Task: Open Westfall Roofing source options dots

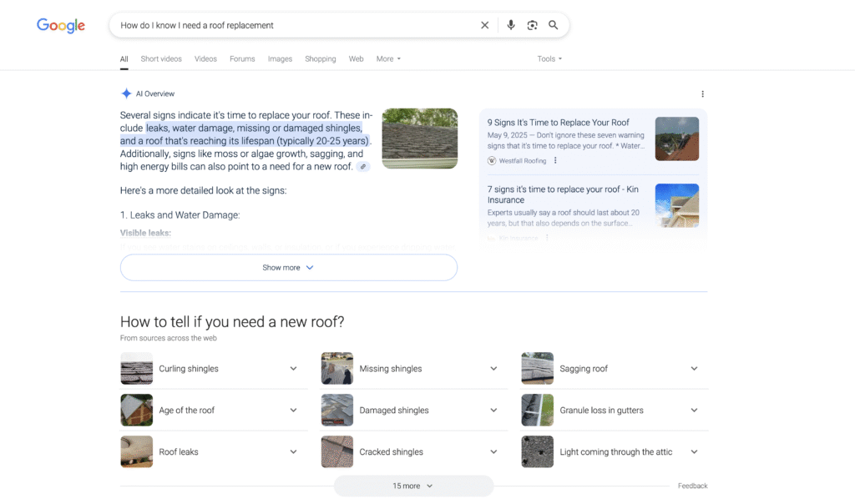Action: coord(555,160)
